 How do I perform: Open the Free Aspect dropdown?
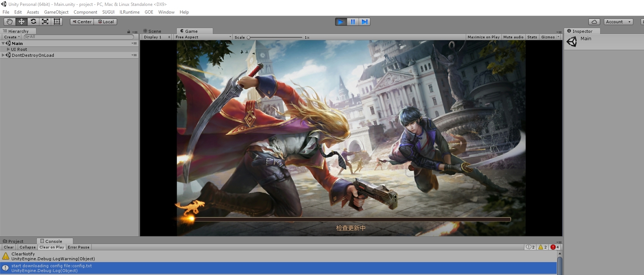203,37
